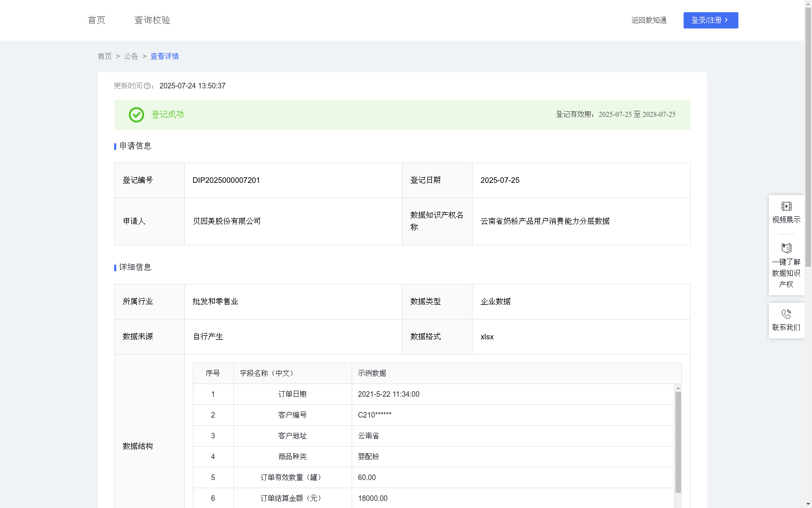Click the 订单日期 field row
Viewport: 812px width, 508px height.
(433, 394)
